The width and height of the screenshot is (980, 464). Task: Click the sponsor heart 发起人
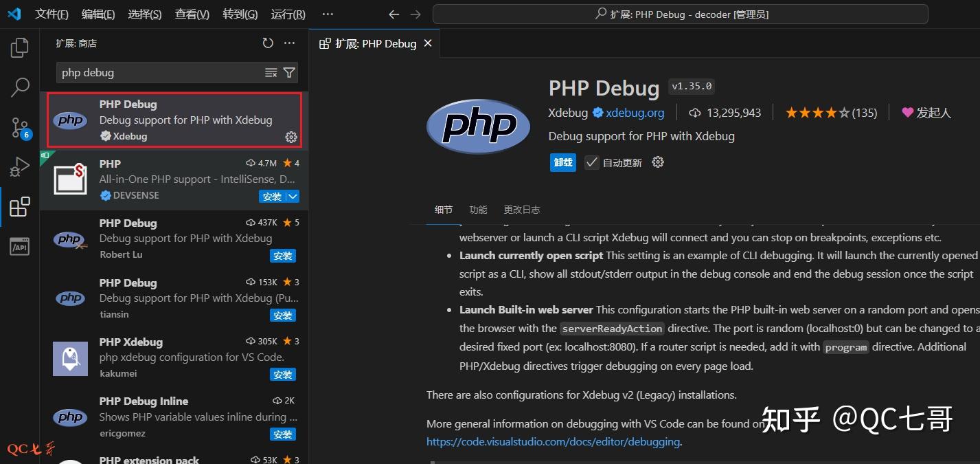(x=926, y=113)
